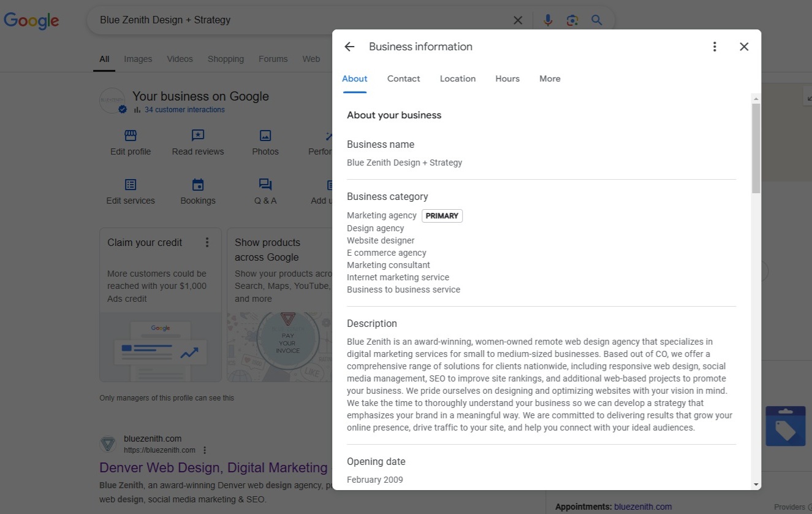Click the dialog scrollbar down arrow
The image size is (812, 514).
(756, 484)
